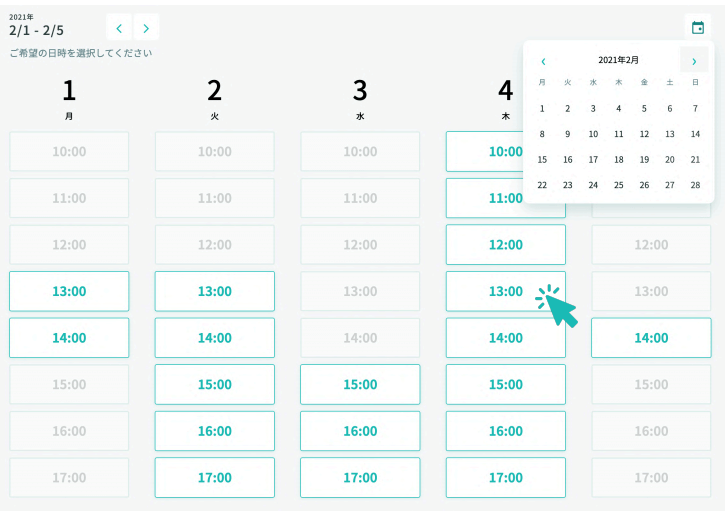Show previous month in calendar popup
725x511 pixels.
coord(543,61)
